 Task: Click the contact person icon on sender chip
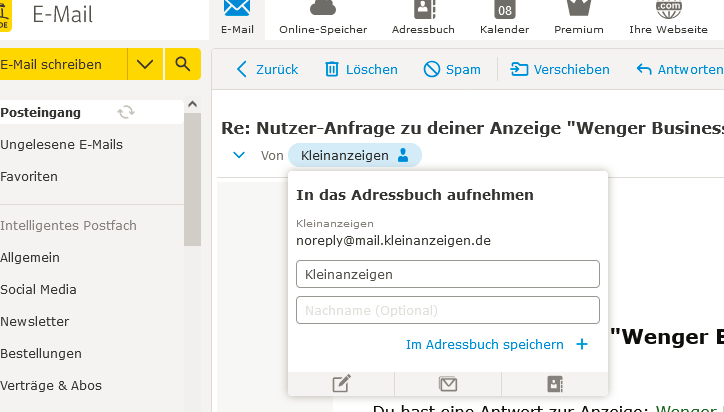coord(403,155)
